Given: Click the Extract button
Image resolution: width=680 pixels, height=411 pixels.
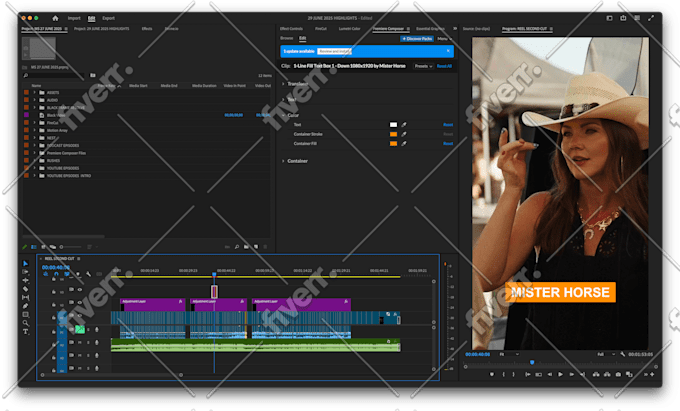Looking at the screenshot, I should 607,374.
